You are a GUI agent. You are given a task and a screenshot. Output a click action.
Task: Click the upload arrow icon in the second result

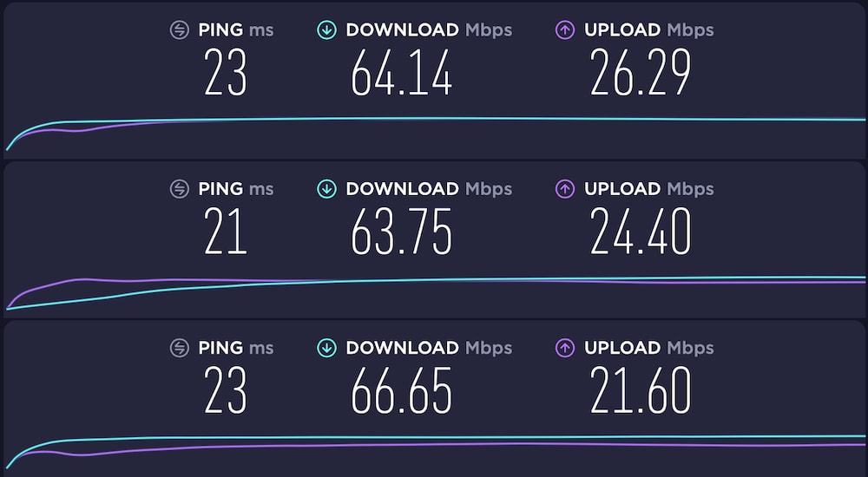point(565,189)
